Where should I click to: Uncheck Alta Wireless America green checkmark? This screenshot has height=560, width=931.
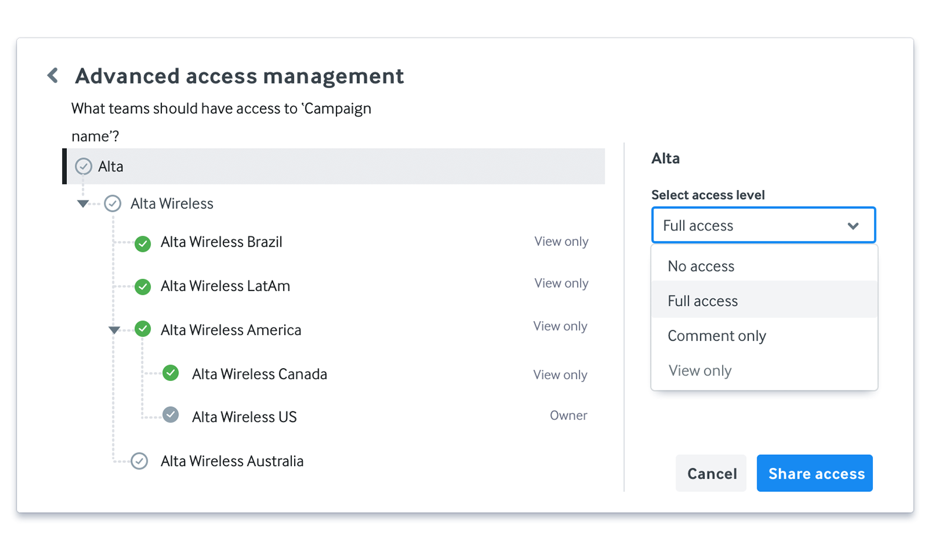[143, 329]
